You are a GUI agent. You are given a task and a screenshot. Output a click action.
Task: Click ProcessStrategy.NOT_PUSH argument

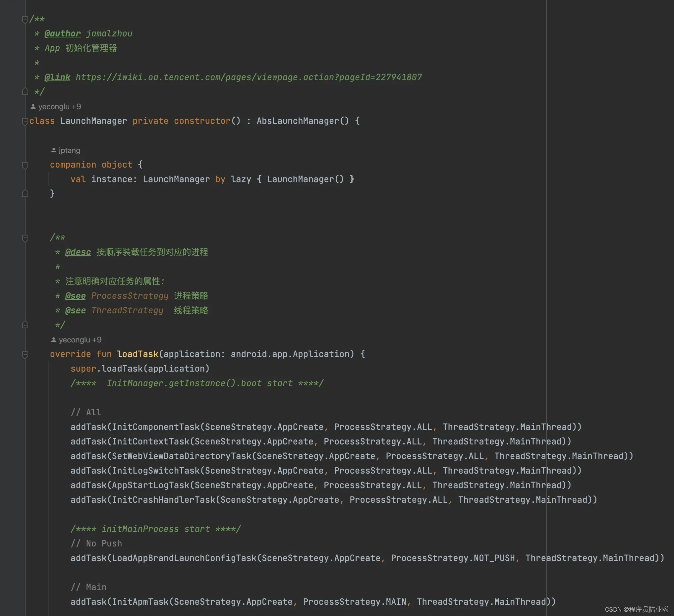click(x=453, y=558)
